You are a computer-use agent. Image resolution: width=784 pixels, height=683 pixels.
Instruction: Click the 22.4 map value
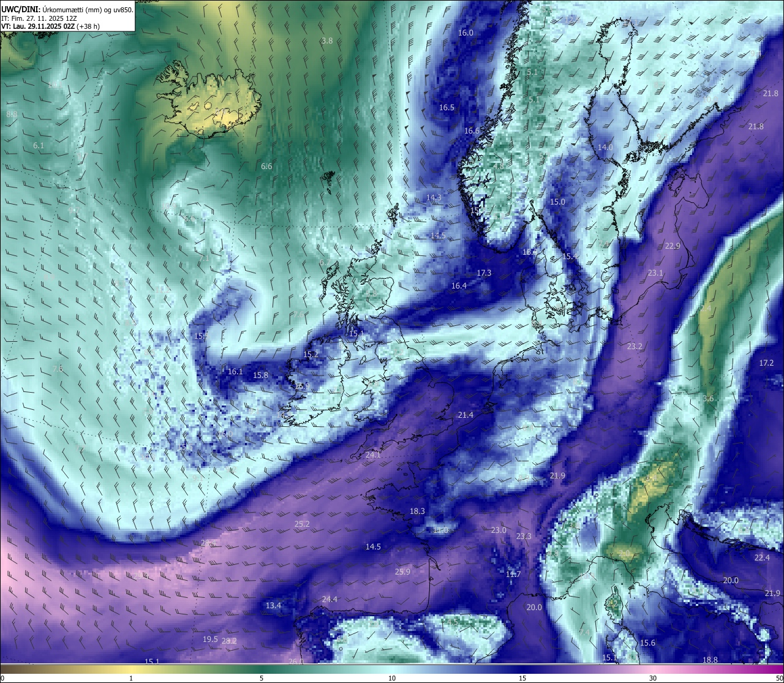[762, 557]
